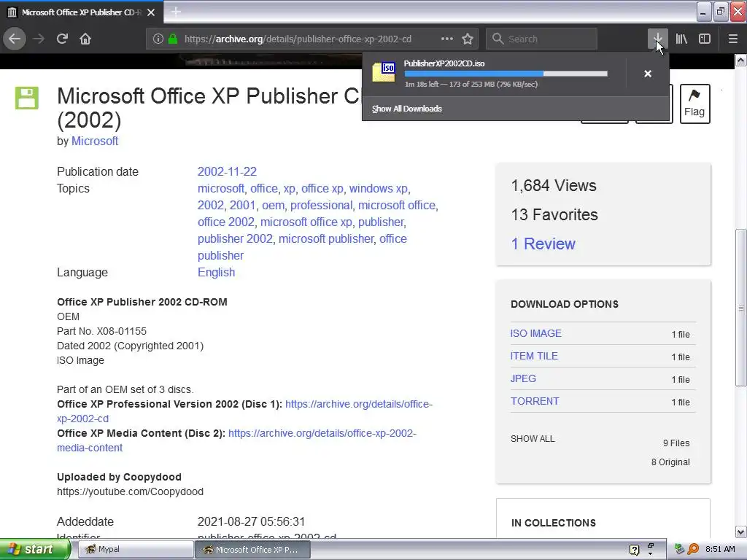Show site information icon in address bar
This screenshot has width=747, height=560.
[x=158, y=39]
